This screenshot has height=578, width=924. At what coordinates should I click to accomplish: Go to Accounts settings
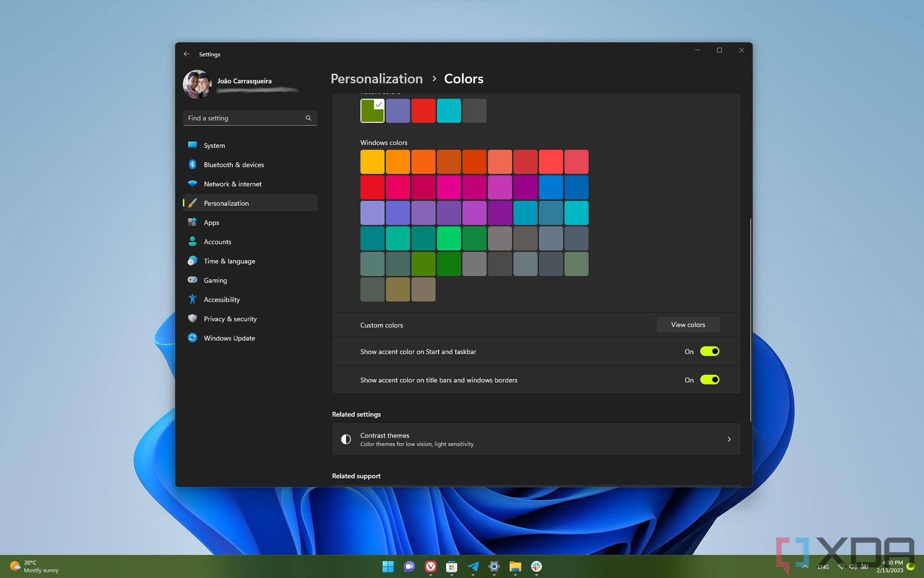click(250, 241)
